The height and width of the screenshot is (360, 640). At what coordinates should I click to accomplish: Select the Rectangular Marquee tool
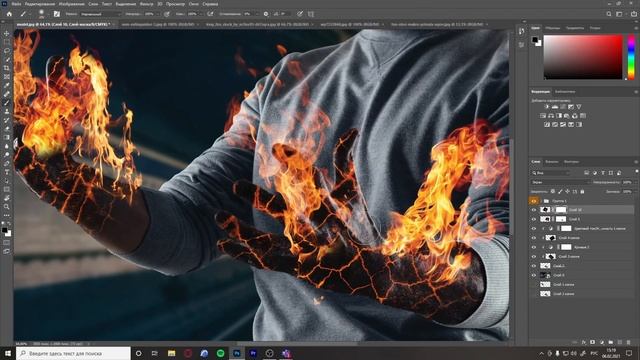coord(7,42)
